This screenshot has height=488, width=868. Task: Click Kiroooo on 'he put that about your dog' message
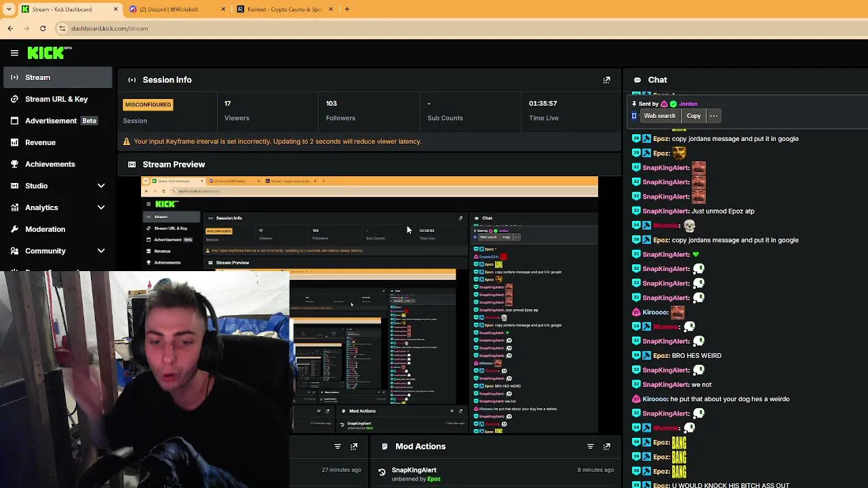[654, 399]
